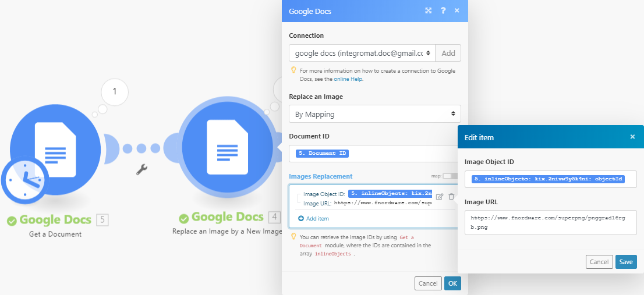Click OK in the Google Docs dialog

pyautogui.click(x=452, y=283)
